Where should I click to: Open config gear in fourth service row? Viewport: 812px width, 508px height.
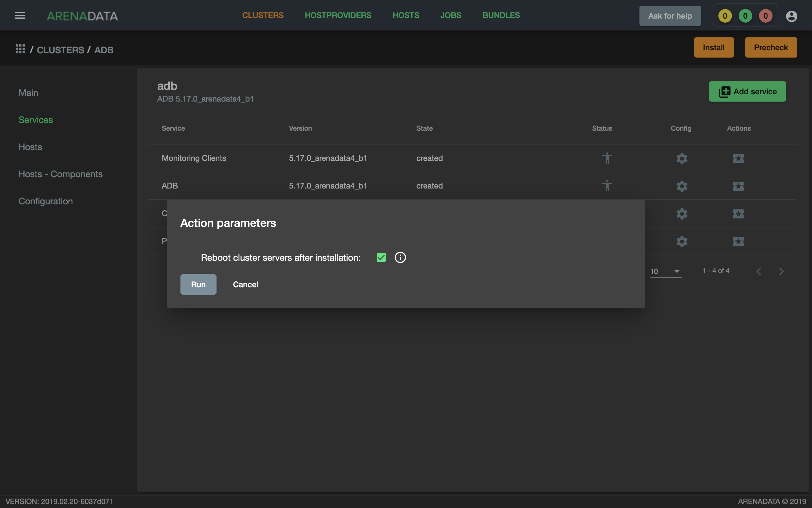coord(682,241)
